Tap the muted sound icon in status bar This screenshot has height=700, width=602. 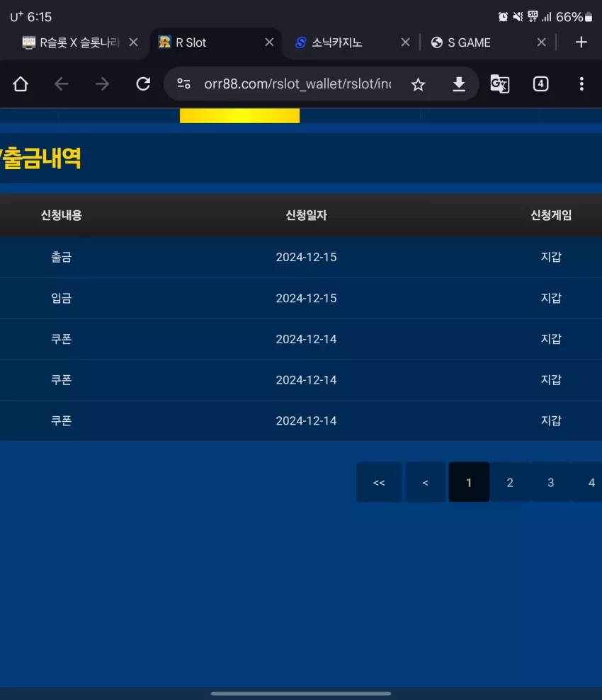(518, 17)
